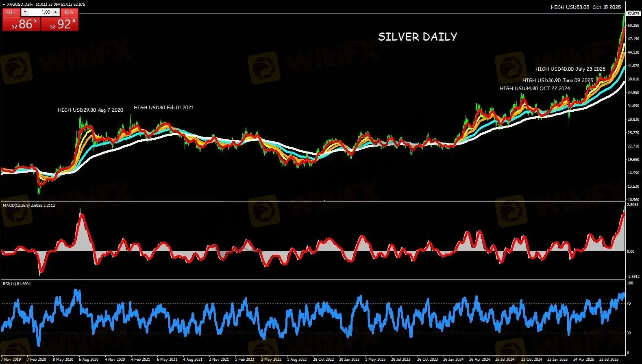This screenshot has width=642, height=364.
Task: Select the HIGH USD40.00 July 23 2025 label
Action: pos(570,69)
